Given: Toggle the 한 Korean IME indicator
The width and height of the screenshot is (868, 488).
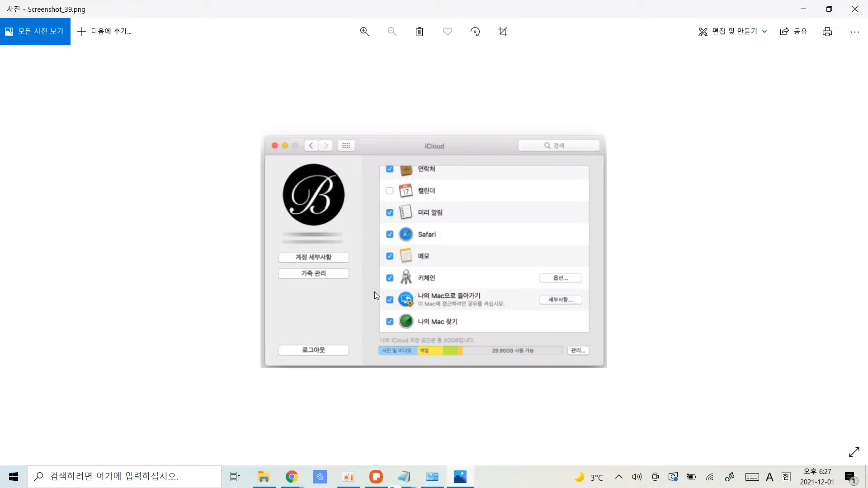Looking at the screenshot, I should point(786,477).
